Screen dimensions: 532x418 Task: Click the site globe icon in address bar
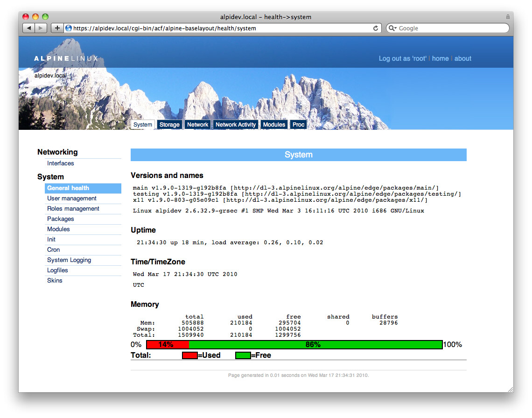pyautogui.click(x=69, y=28)
